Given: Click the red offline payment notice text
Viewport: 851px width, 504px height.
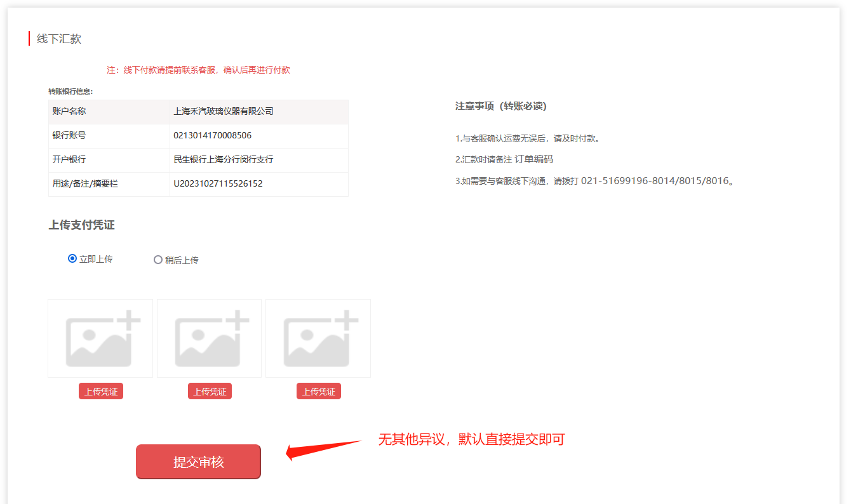Looking at the screenshot, I should [x=198, y=70].
